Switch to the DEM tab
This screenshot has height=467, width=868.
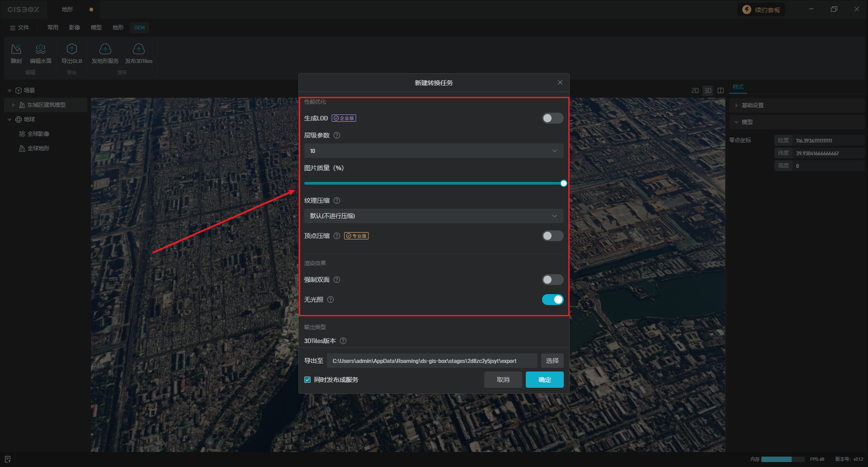click(x=139, y=28)
